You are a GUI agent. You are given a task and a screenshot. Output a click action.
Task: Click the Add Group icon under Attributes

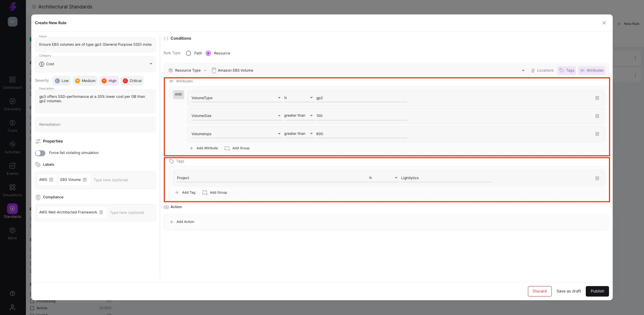point(227,148)
